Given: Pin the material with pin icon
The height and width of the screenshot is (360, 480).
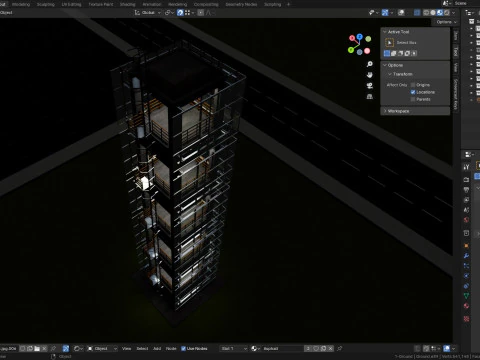Looking at the screenshot, I should (x=339, y=348).
